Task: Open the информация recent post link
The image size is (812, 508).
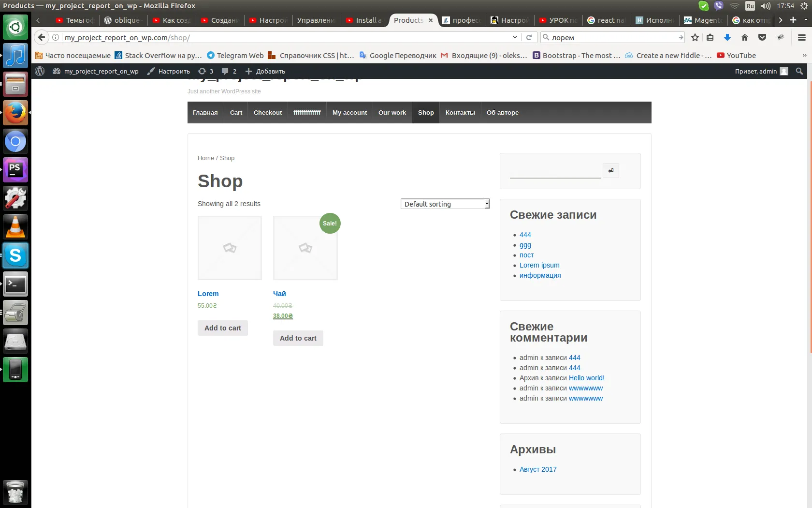Action: point(540,275)
